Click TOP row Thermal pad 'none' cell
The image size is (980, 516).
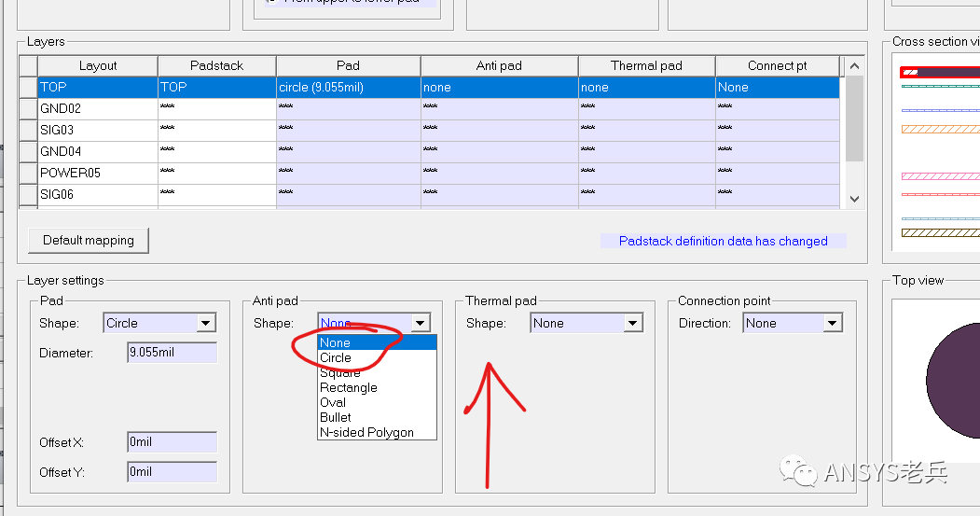pyautogui.click(x=646, y=87)
